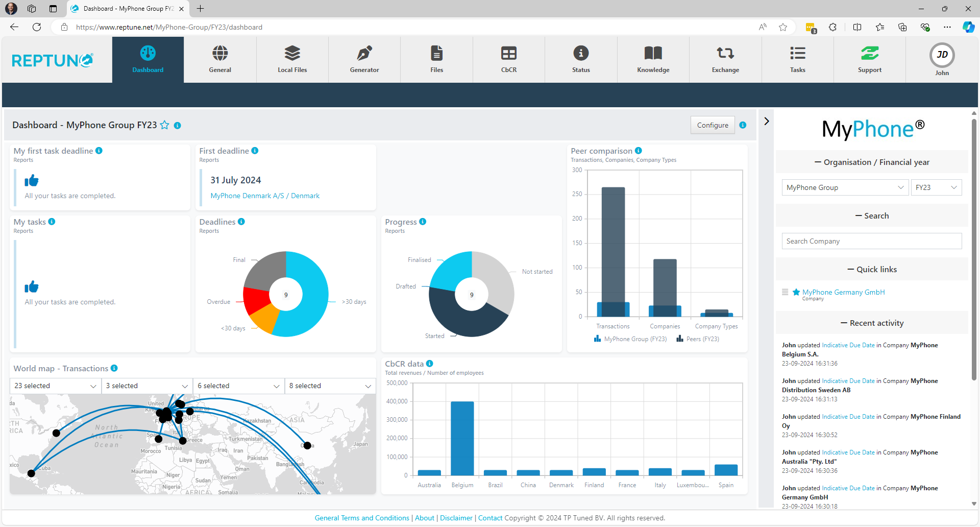Expand the 23 selected map filter
Viewport: 980px width, 527px height.
55,386
